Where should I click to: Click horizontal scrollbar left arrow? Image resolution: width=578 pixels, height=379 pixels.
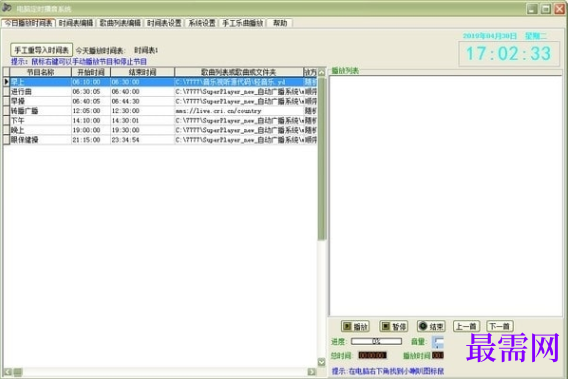(x=8, y=372)
